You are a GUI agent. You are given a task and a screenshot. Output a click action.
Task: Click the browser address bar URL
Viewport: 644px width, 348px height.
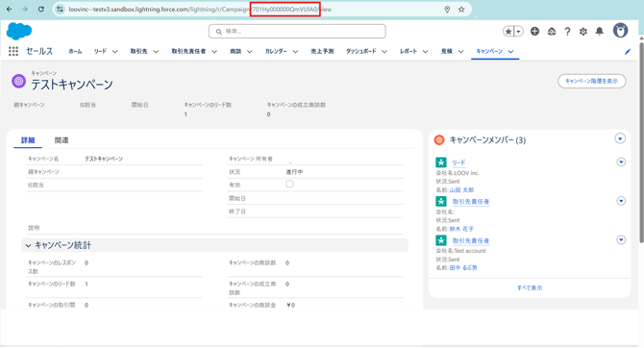click(200, 9)
